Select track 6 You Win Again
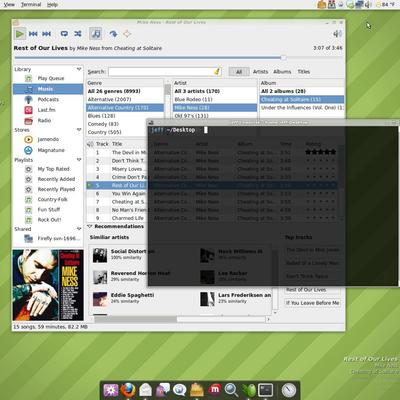400x400 pixels. point(117,194)
